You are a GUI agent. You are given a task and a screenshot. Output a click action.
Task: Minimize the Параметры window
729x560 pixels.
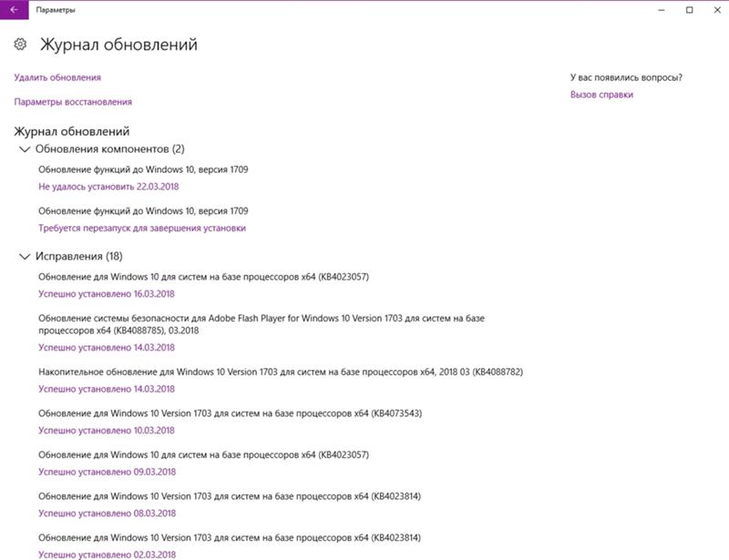click(662, 10)
